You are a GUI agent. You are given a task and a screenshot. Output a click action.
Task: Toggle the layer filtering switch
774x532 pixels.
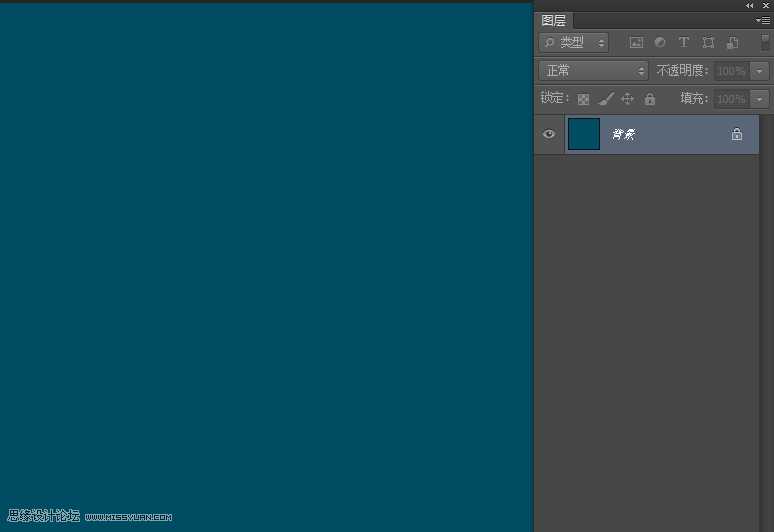pos(765,43)
